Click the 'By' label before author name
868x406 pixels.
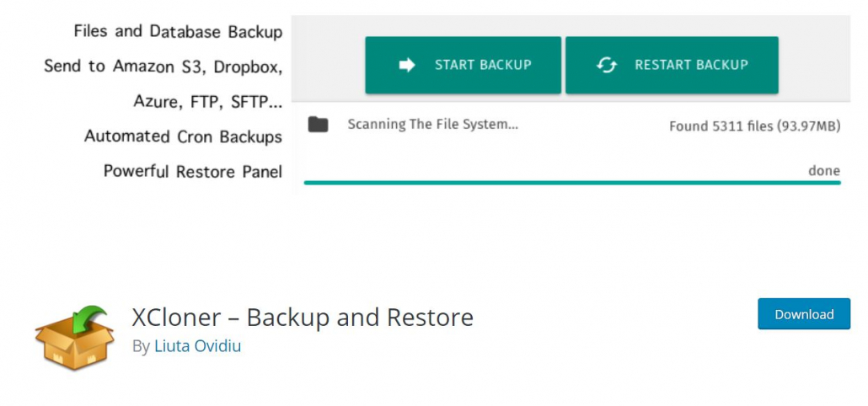click(142, 345)
